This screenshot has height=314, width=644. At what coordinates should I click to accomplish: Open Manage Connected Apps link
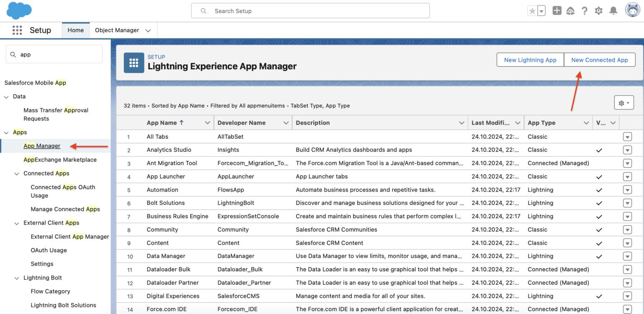[65, 209]
